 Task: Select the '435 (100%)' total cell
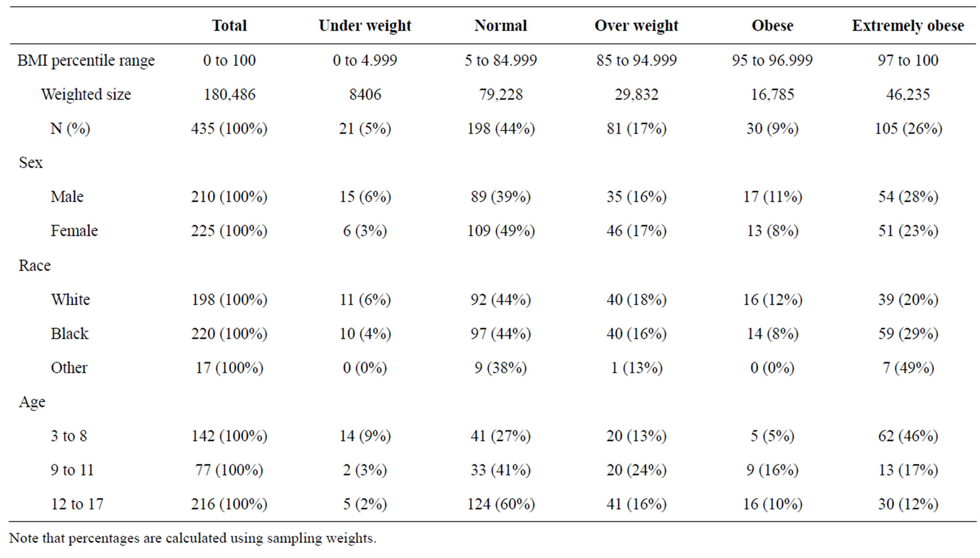229,128
